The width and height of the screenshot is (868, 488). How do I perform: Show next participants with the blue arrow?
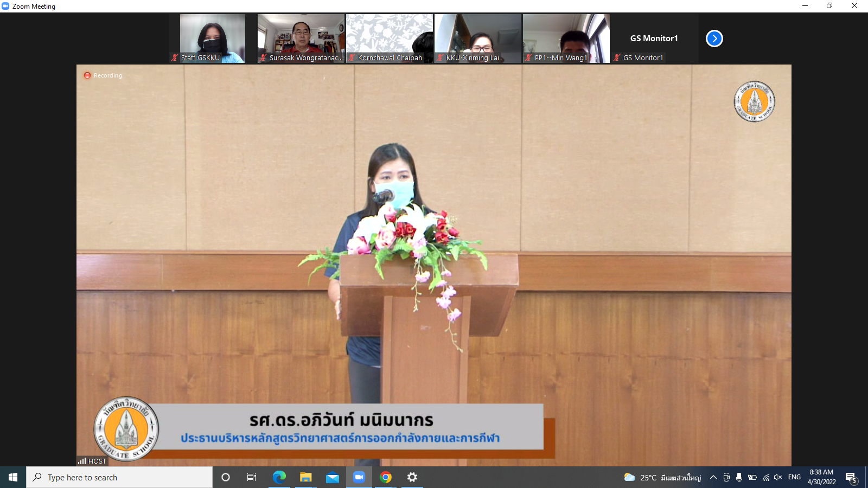pyautogui.click(x=714, y=38)
